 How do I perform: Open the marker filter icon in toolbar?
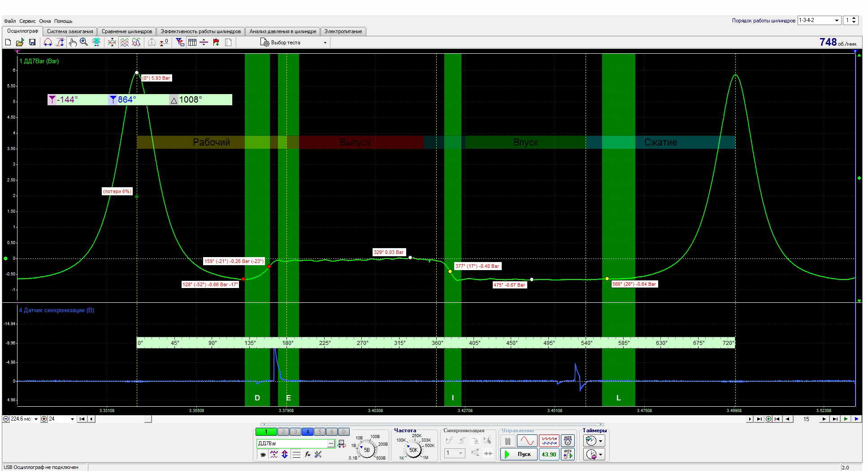click(180, 42)
